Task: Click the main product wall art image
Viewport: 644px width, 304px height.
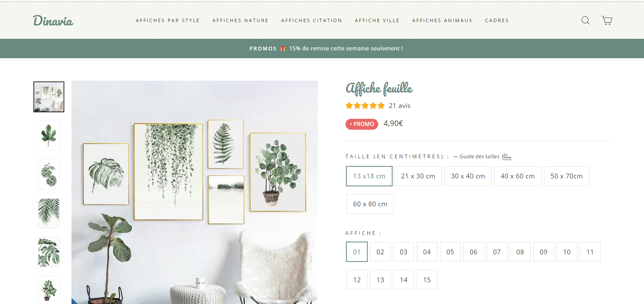Action: (x=195, y=192)
